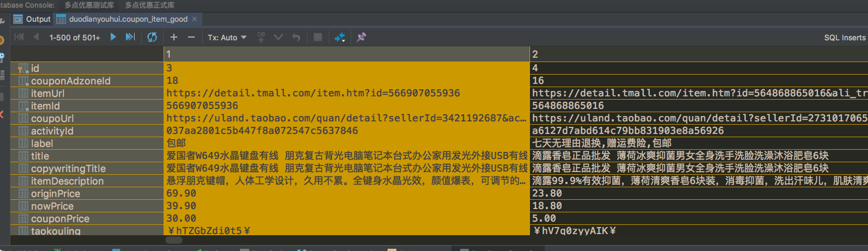Go to previous page arrow
This screenshot has height=251, width=868.
[x=36, y=37]
